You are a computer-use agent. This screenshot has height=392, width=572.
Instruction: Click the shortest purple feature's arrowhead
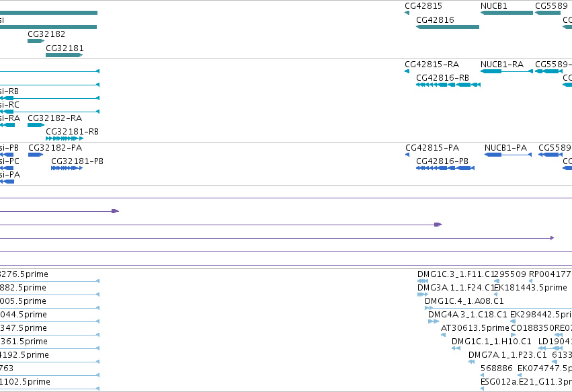(x=116, y=211)
